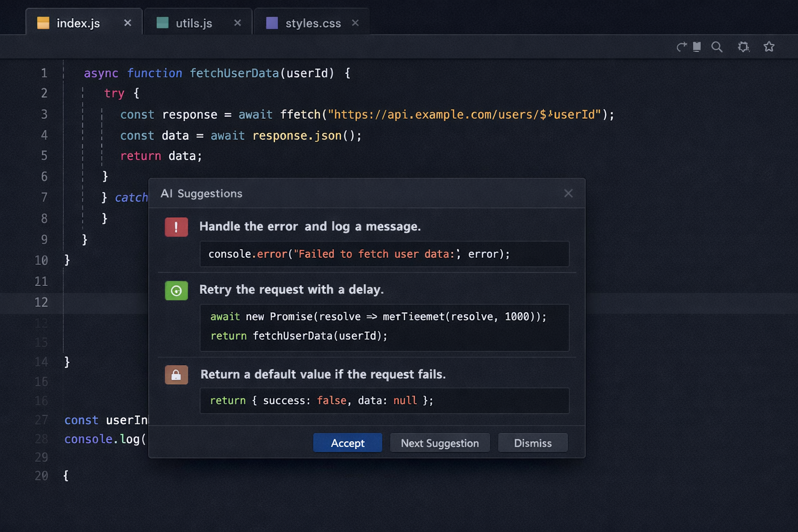Open the settings gear icon
Screen dimensions: 798x532
coord(743,47)
